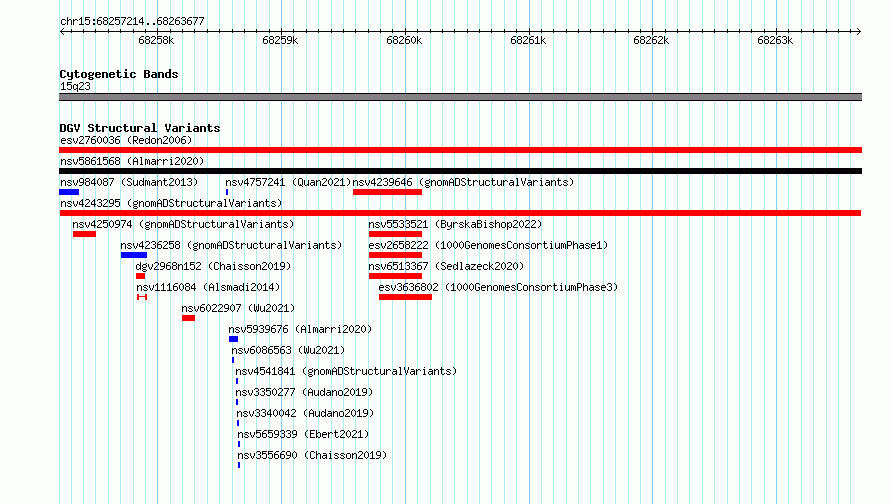Click red bar under nsv4239646
The width and height of the screenshot is (890, 504).
tap(387, 192)
